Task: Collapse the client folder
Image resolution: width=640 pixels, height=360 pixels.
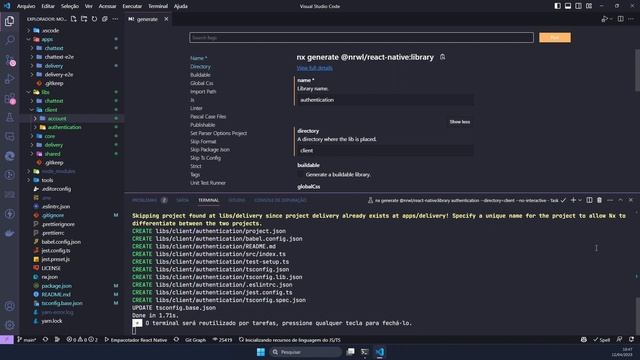Action: tap(32, 110)
